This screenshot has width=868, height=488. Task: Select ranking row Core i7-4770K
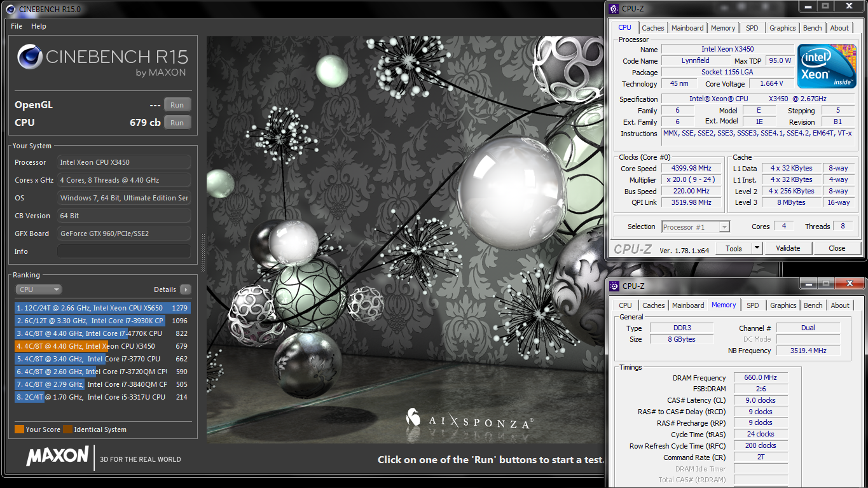click(x=102, y=333)
